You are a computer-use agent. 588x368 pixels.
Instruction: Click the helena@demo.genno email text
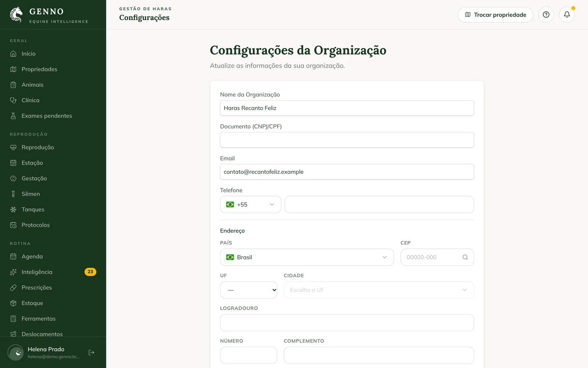(54, 357)
